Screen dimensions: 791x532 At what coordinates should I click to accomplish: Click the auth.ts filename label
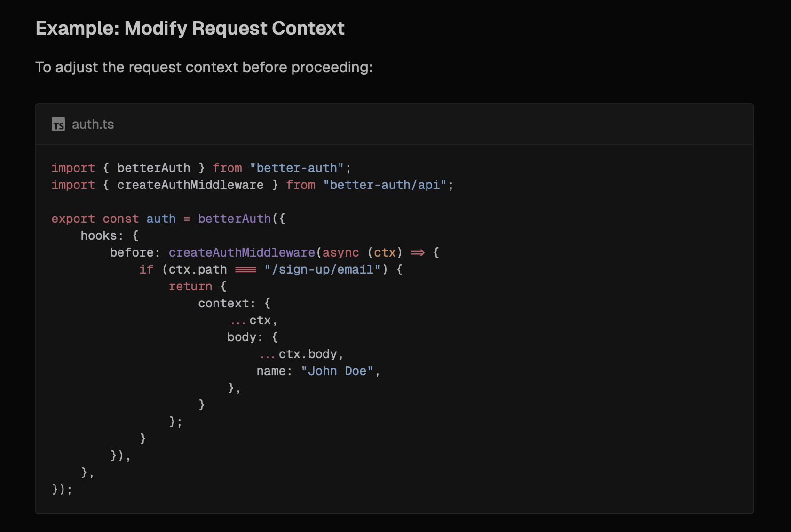point(93,125)
